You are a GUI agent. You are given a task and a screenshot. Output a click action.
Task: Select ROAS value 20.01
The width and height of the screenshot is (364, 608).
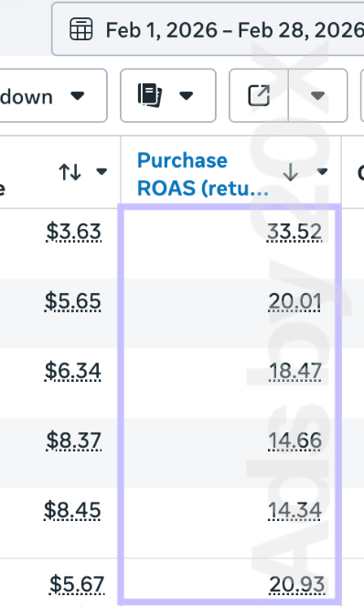tap(295, 301)
